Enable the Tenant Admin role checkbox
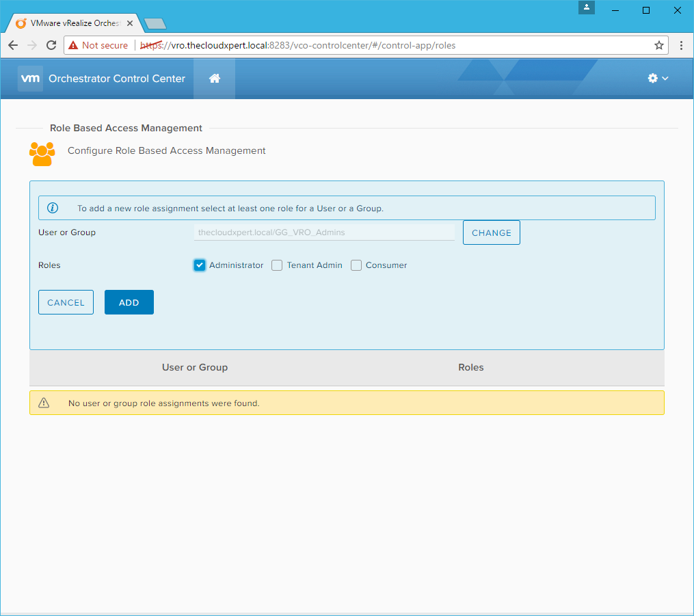 [x=277, y=265]
